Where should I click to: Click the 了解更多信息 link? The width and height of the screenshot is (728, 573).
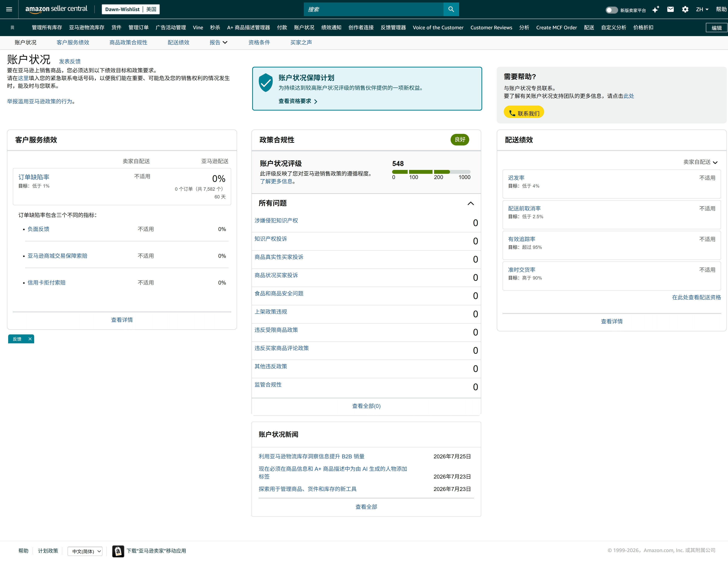(x=276, y=182)
